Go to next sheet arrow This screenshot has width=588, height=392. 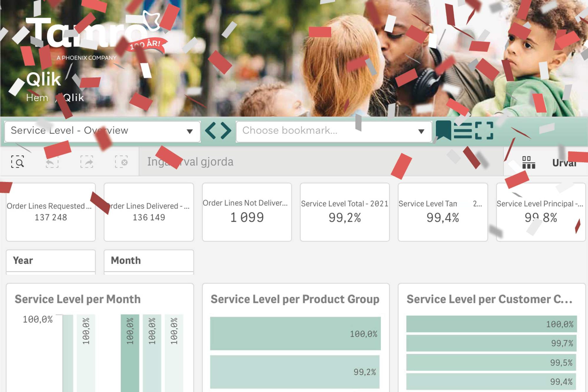[x=226, y=130]
